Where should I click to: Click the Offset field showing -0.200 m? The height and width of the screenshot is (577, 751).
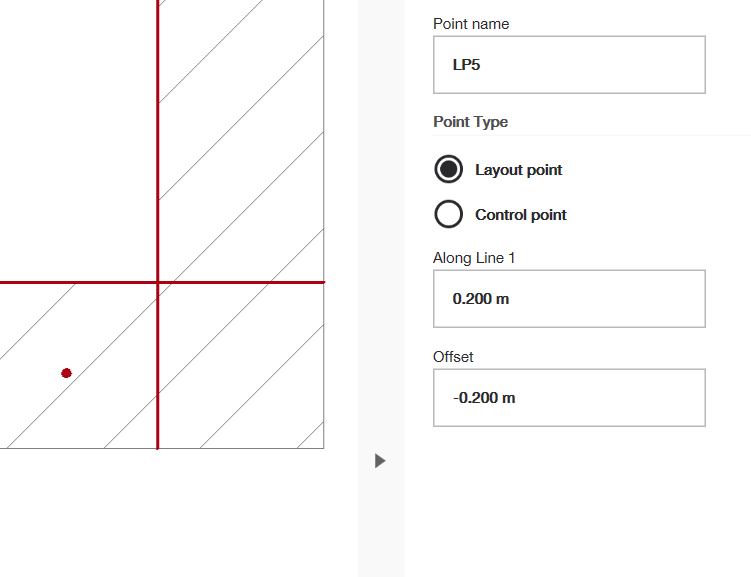pos(569,397)
